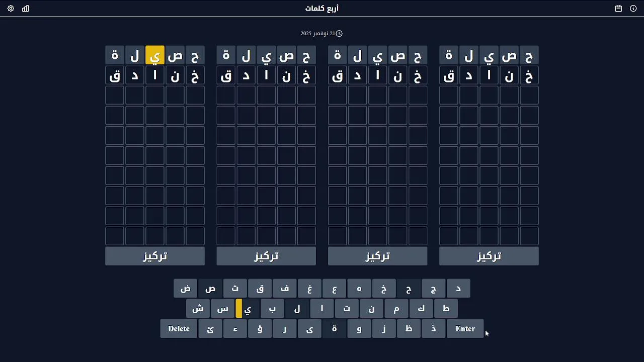Tap the ض key on the keyboard
The height and width of the screenshot is (362, 644).
186,289
